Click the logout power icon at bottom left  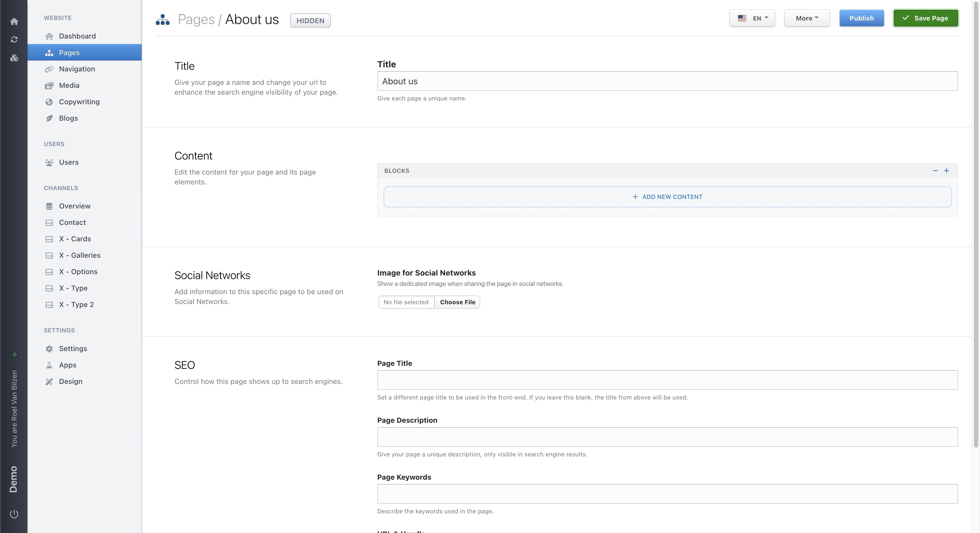pos(14,514)
